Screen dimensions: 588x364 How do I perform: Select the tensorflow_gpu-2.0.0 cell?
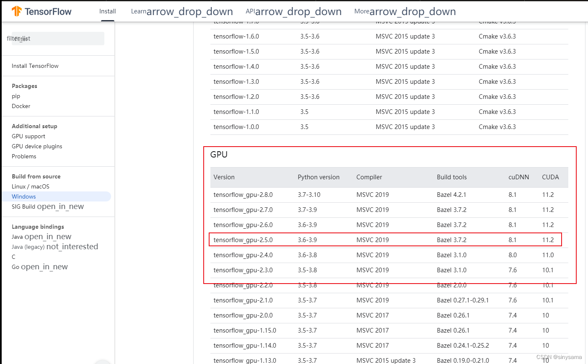(243, 315)
